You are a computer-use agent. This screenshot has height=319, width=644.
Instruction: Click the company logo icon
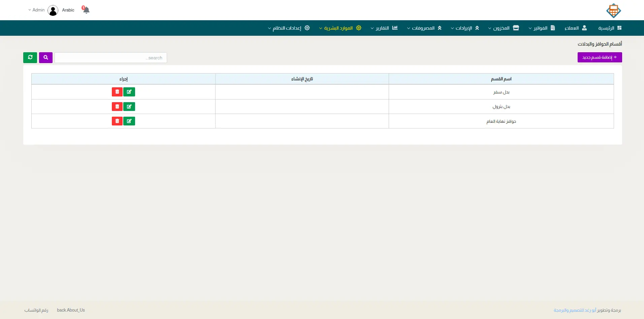[x=613, y=11]
